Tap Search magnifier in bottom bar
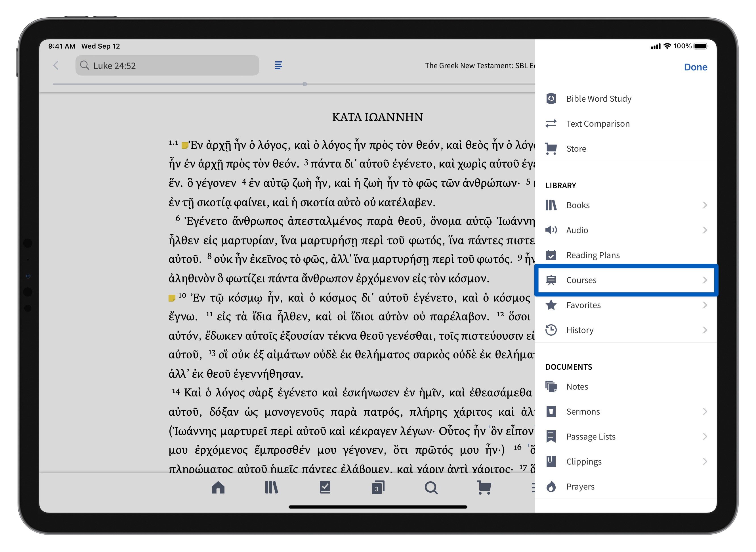Viewport: 756px width, 552px height. click(x=431, y=488)
